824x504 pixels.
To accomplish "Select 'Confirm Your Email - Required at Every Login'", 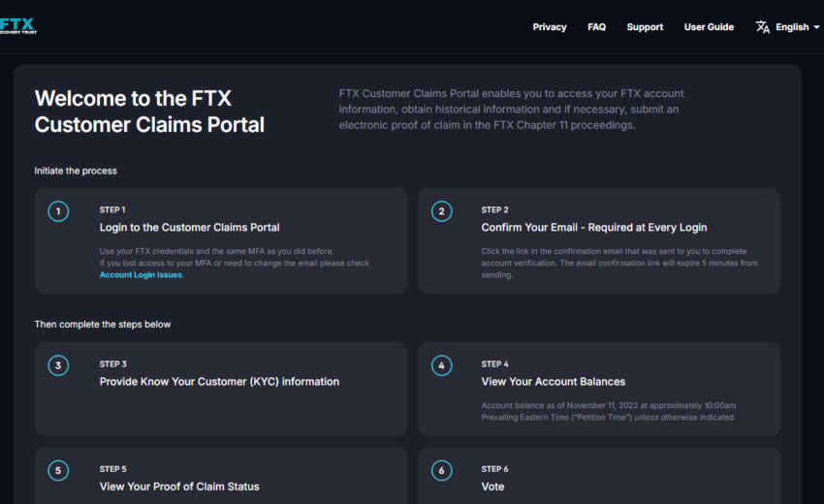I will (594, 228).
